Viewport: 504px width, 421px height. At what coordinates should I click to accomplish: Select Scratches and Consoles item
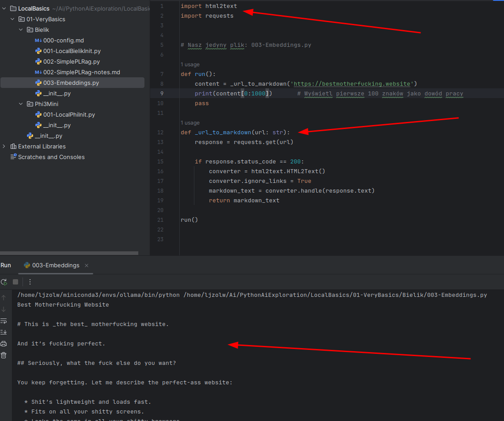(x=51, y=157)
